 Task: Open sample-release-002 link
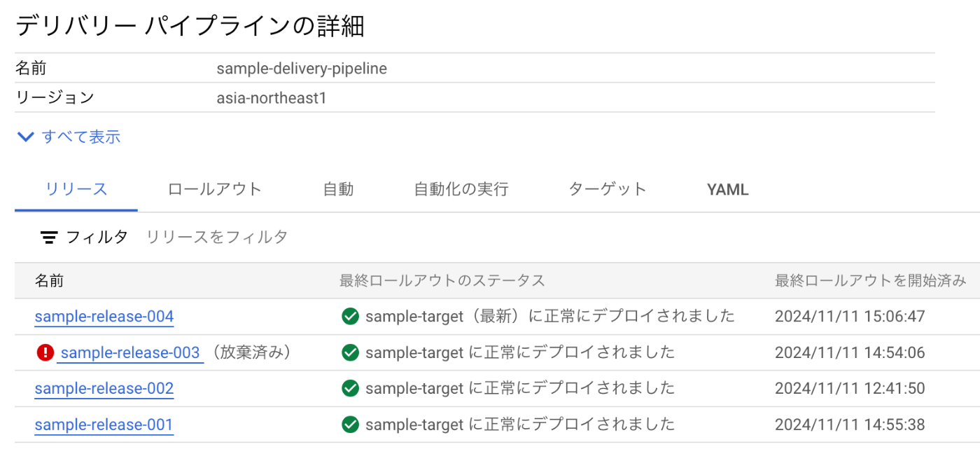point(104,388)
